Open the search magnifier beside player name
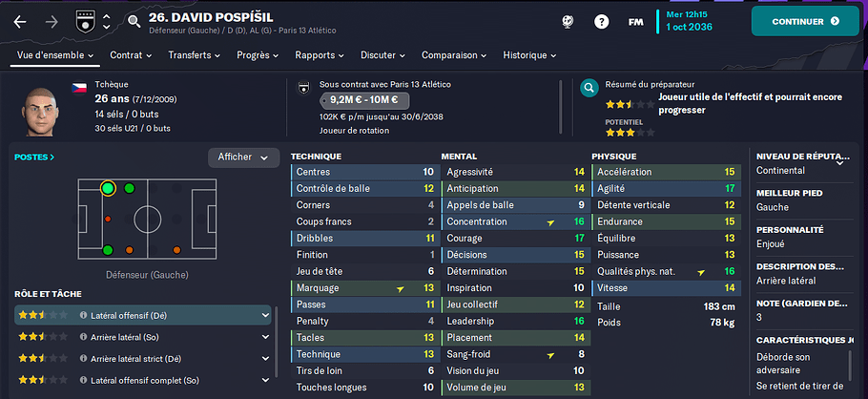This screenshot has height=399, width=868. [x=134, y=22]
